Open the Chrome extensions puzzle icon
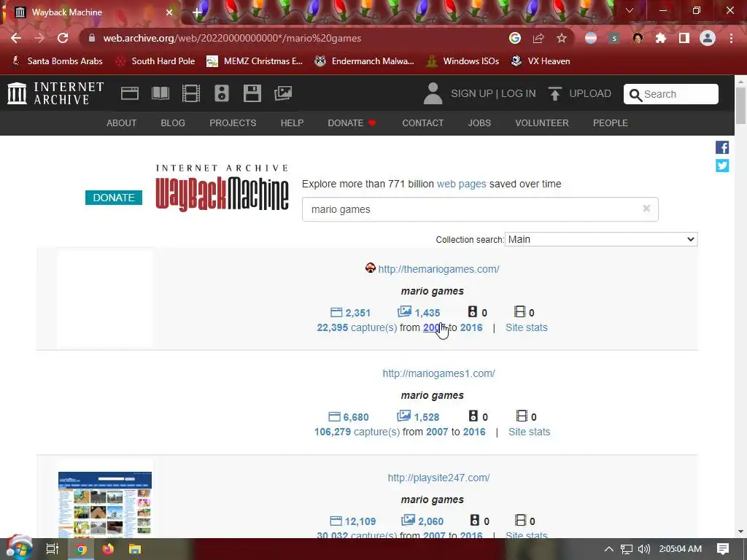Viewport: 747px width, 560px height. (x=661, y=38)
